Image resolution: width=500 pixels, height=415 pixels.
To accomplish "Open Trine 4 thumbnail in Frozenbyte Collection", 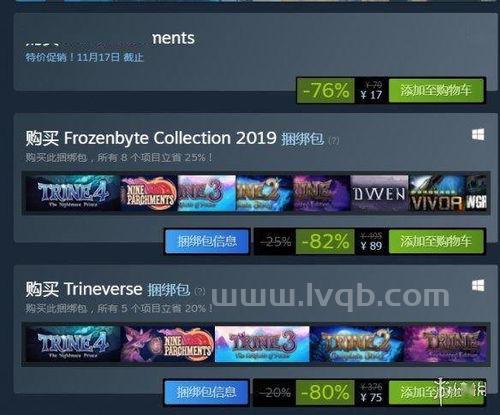I will point(73,193).
